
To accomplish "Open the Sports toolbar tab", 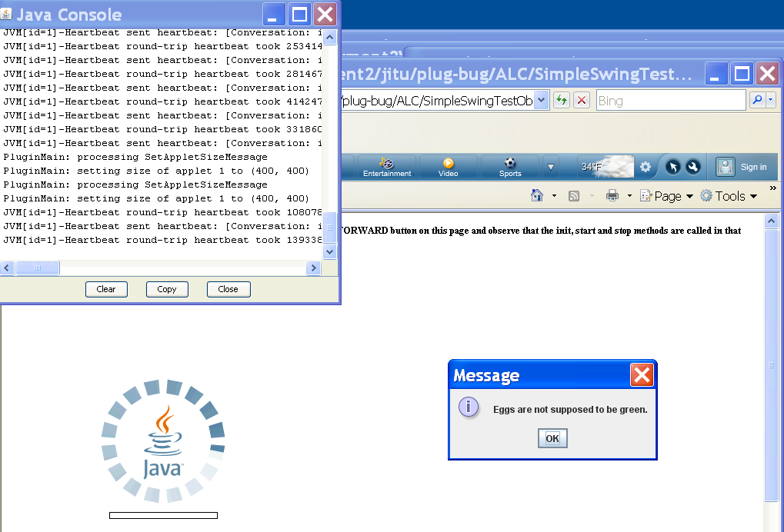I will 510,167.
